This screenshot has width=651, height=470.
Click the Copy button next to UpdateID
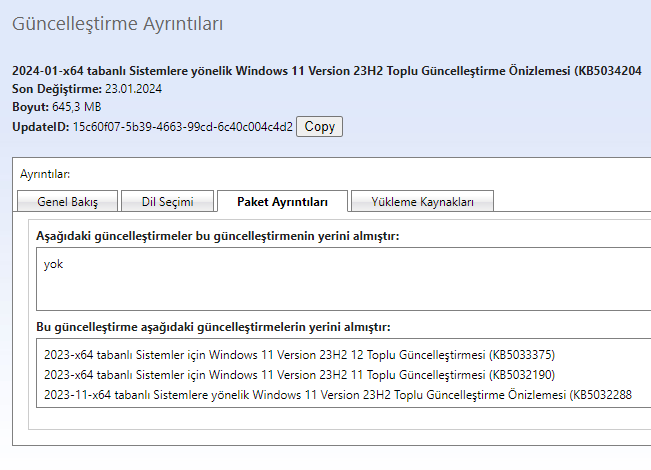(319, 126)
